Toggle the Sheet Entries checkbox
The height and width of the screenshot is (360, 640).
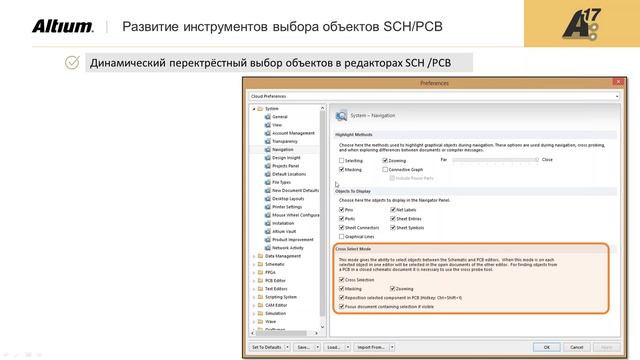(x=393, y=219)
